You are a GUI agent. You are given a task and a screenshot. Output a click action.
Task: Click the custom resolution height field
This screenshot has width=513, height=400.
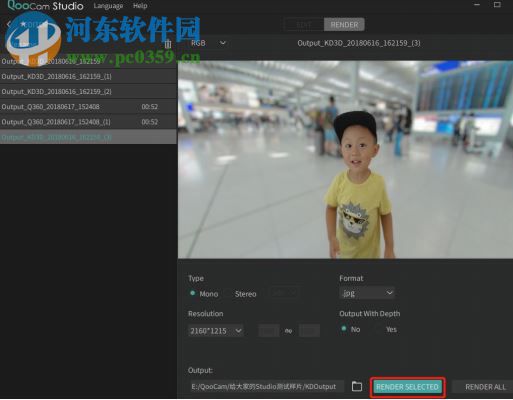(309, 331)
